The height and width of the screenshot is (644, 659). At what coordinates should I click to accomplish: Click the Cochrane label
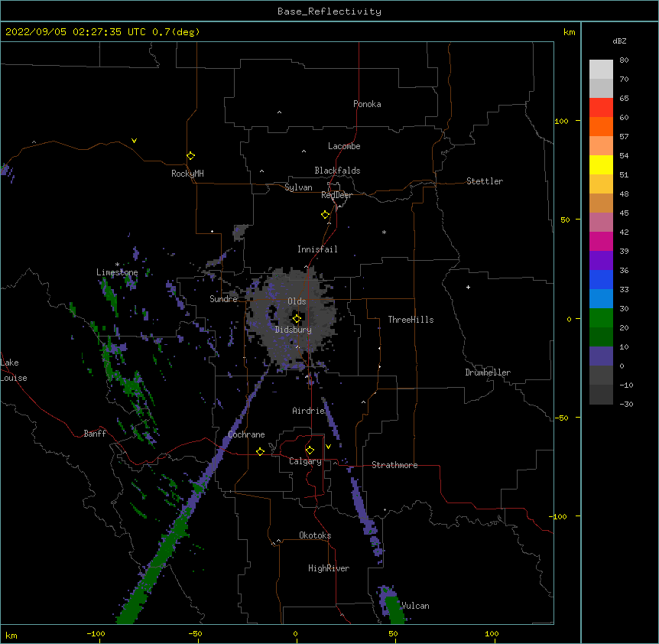point(246,434)
